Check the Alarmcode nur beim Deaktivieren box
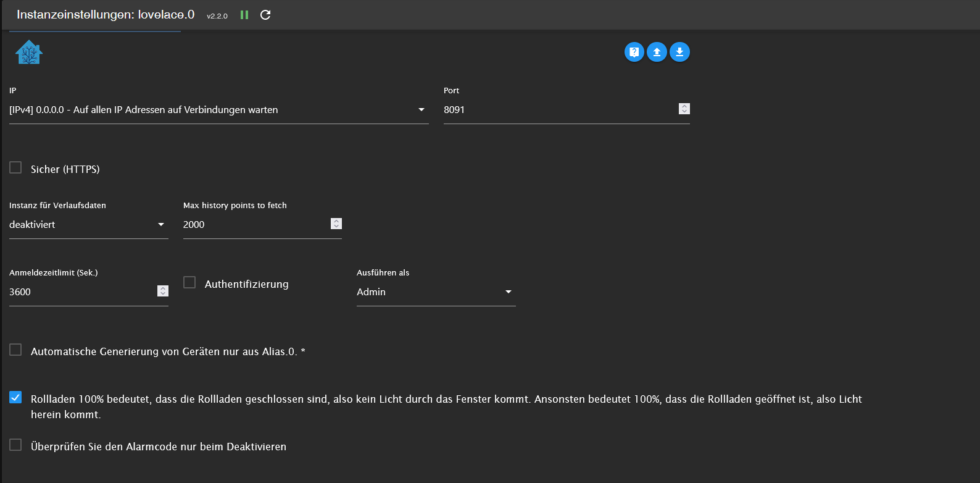980x483 pixels. point(15,445)
